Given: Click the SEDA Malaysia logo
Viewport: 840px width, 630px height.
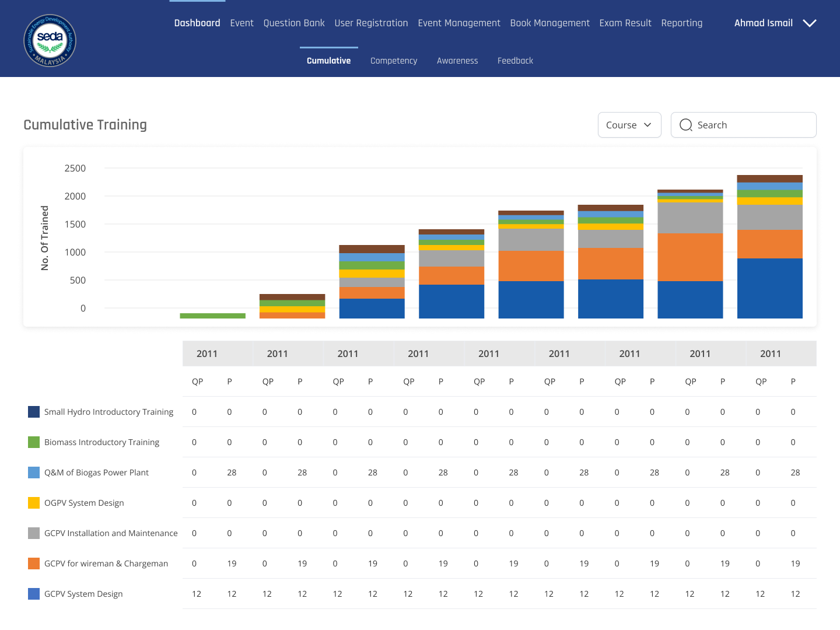Looking at the screenshot, I should [x=50, y=41].
